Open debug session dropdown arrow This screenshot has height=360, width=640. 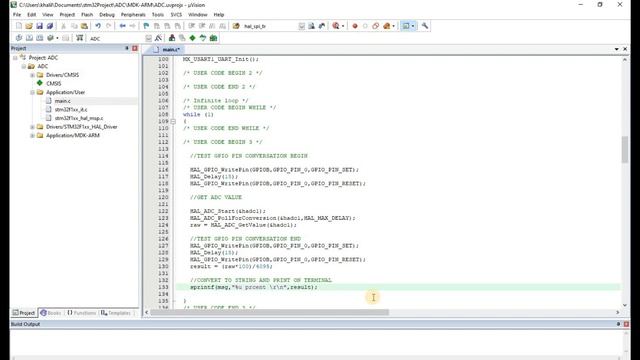(343, 26)
